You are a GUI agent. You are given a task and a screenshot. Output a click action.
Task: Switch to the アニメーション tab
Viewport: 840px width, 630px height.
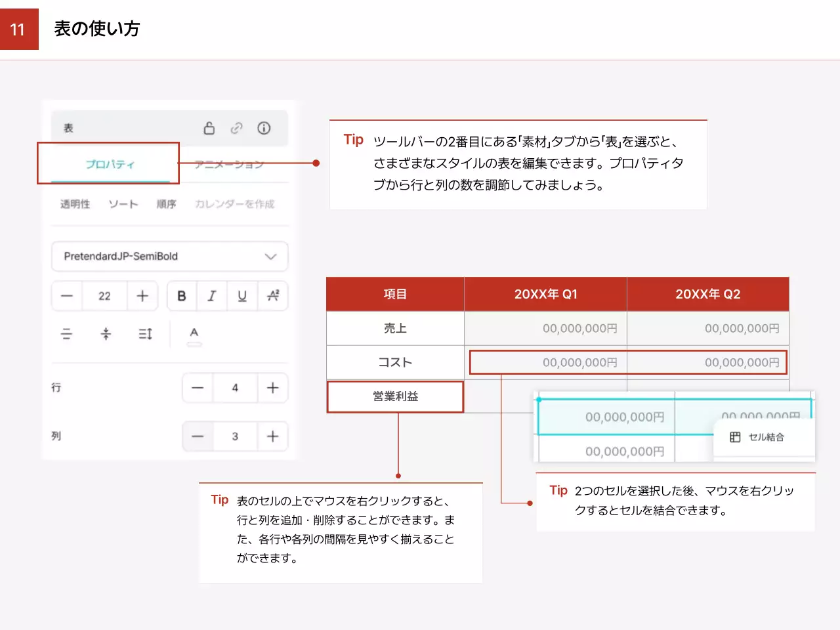[x=229, y=164]
